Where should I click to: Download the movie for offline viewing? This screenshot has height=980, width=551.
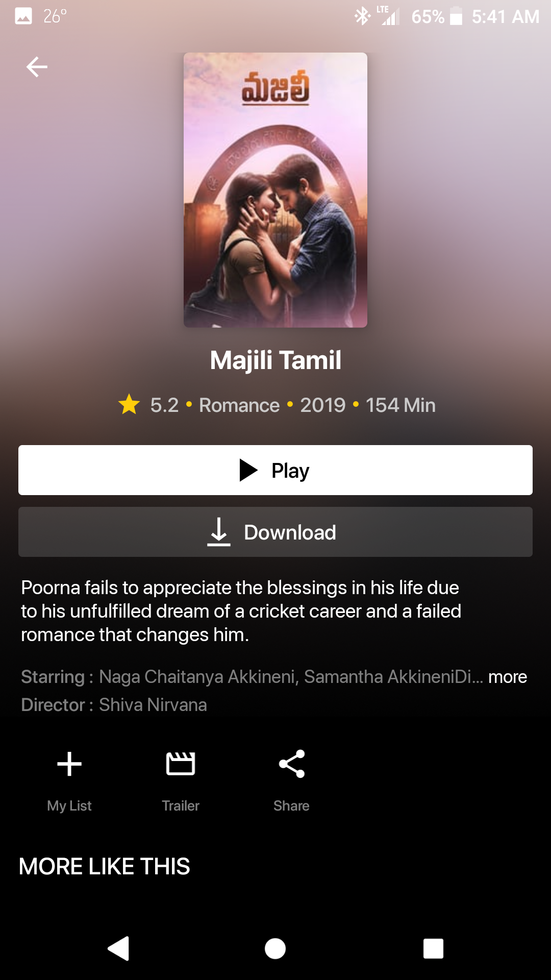275,532
